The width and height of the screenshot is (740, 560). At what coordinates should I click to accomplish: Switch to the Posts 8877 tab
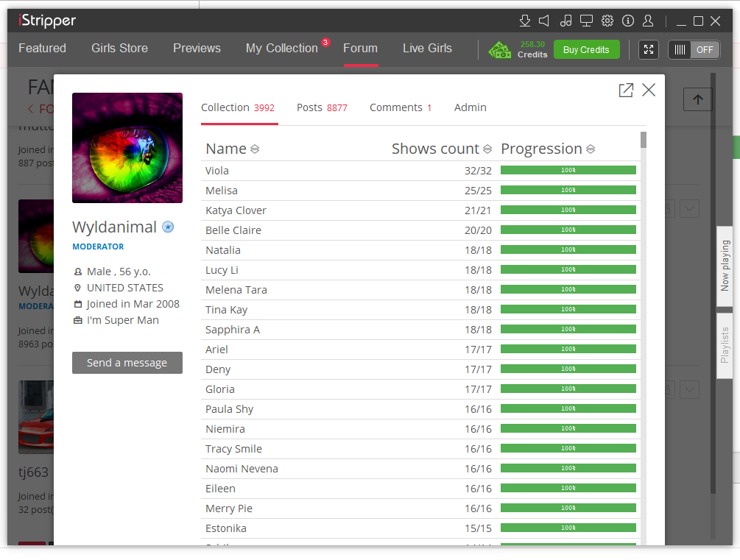[x=322, y=107]
